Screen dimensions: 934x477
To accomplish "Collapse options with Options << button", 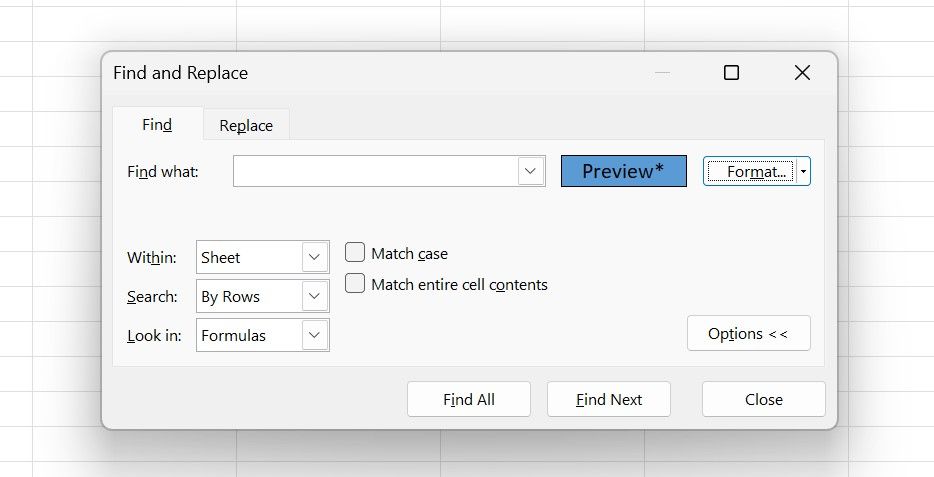I will click(748, 334).
